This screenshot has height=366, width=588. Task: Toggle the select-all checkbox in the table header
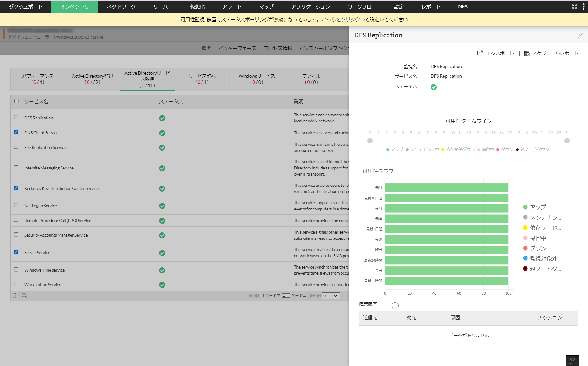point(16,101)
